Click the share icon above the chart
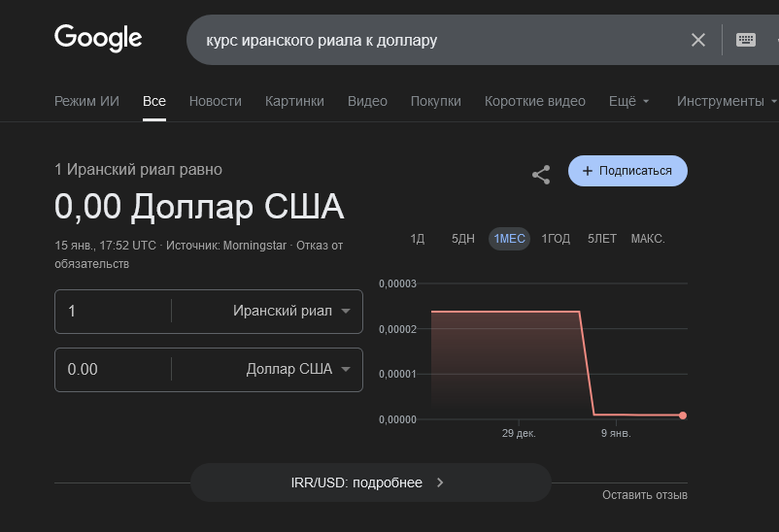The height and width of the screenshot is (532, 779). pos(541,175)
